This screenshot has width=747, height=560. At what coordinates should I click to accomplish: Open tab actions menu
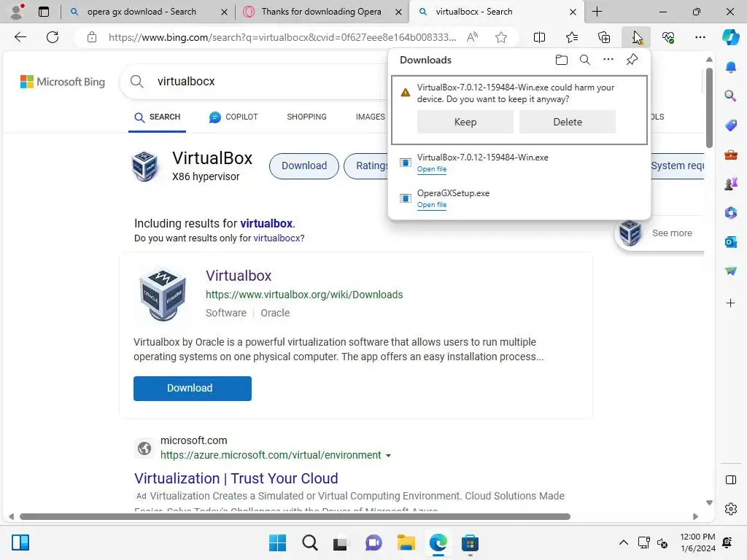click(44, 12)
